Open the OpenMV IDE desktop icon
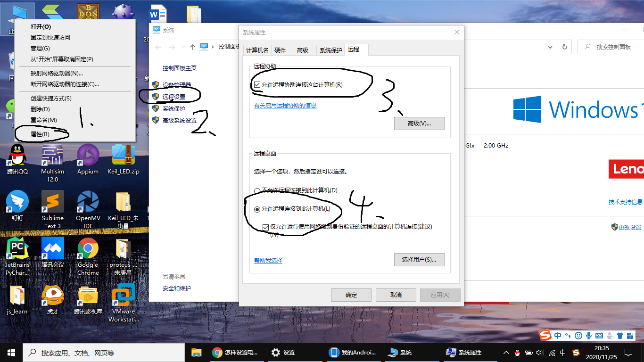644x362 pixels. 88,203
